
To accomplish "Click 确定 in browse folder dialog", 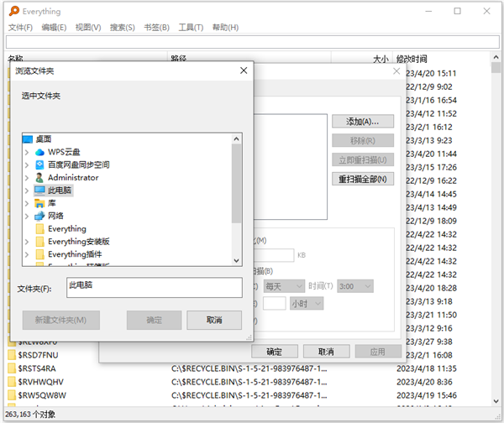I will [x=154, y=320].
